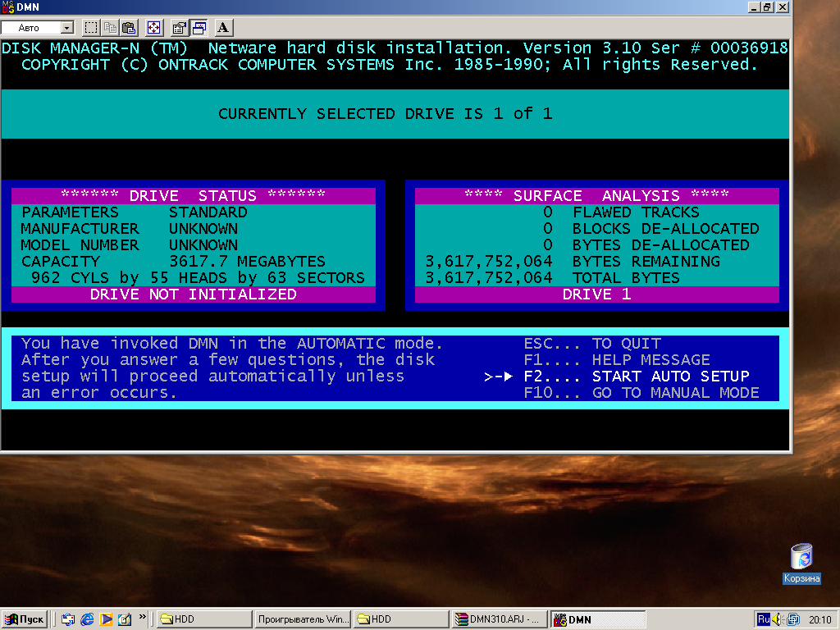Click the clock showing 20:10
This screenshot has width=840, height=630.
point(819,619)
